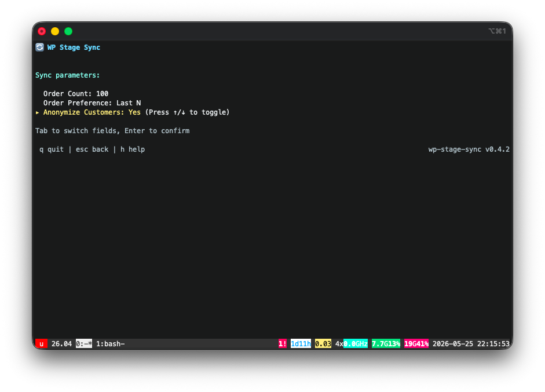Image resolution: width=545 pixels, height=392 pixels.
Task: Click the 19G41% disk usage indicator
Action: (x=416, y=344)
